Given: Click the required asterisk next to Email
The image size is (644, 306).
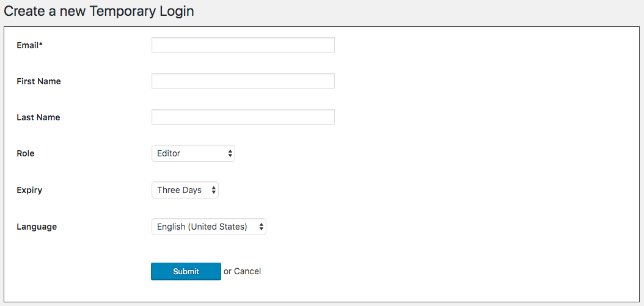Looking at the screenshot, I should 40,45.
